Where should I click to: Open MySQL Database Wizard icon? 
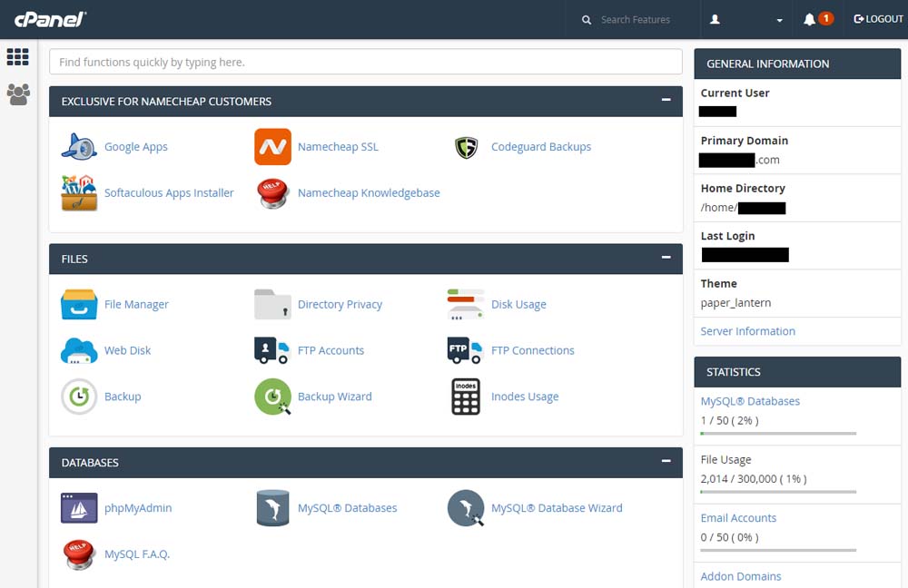[x=466, y=508]
